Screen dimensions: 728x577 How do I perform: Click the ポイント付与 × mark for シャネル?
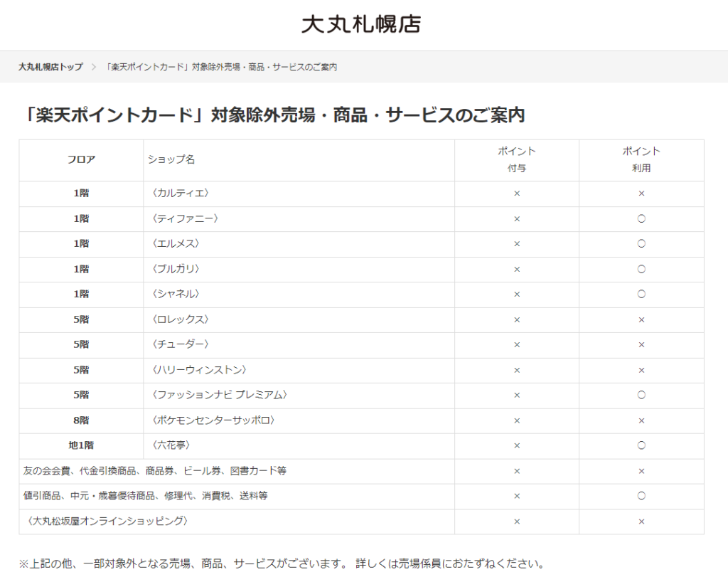[517, 294]
